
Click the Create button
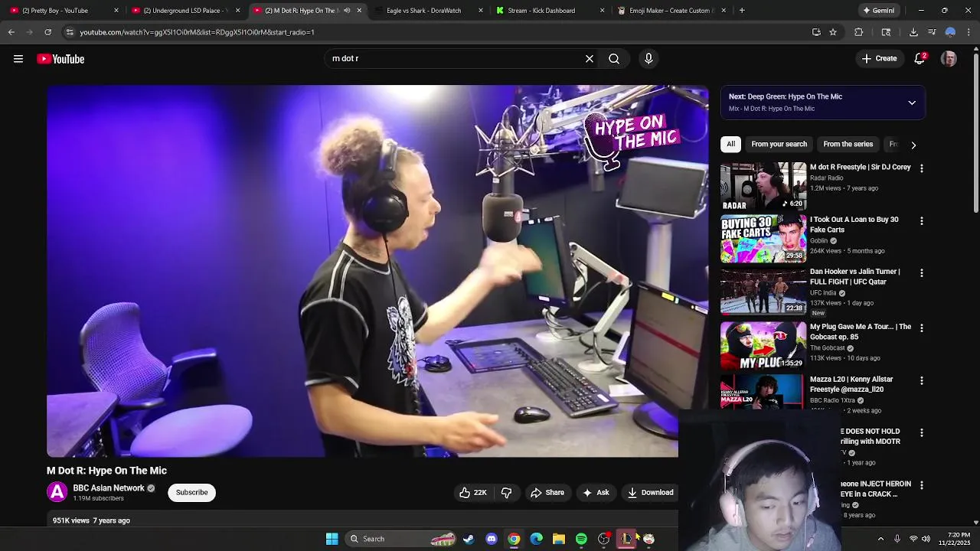[x=879, y=59]
